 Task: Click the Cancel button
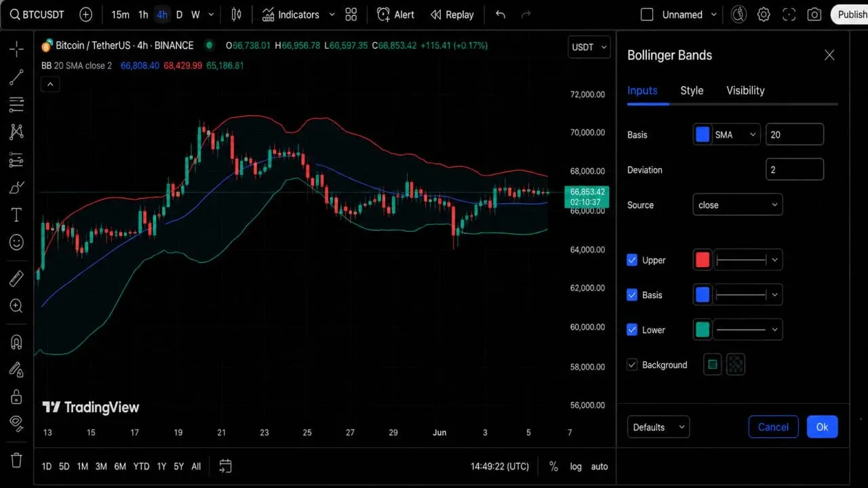773,427
